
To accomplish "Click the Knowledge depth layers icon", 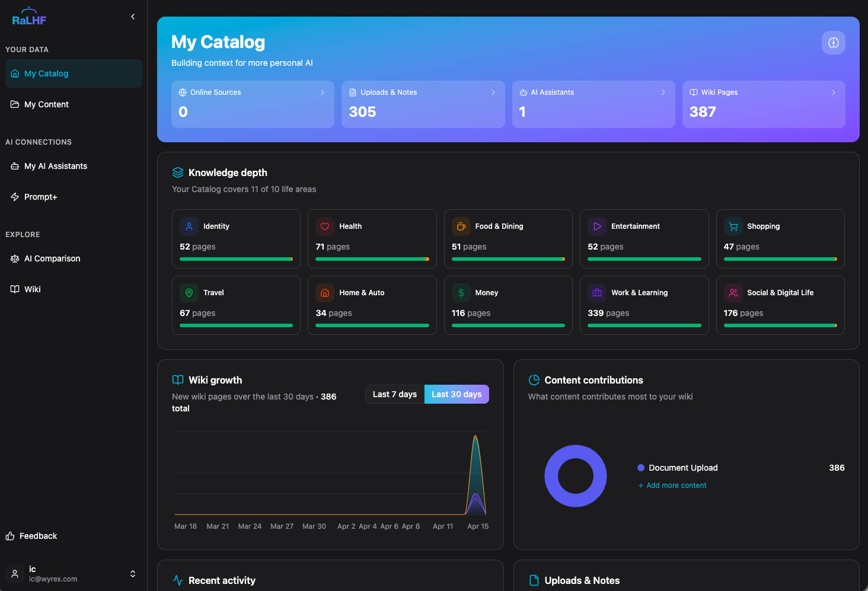I will 177,172.
